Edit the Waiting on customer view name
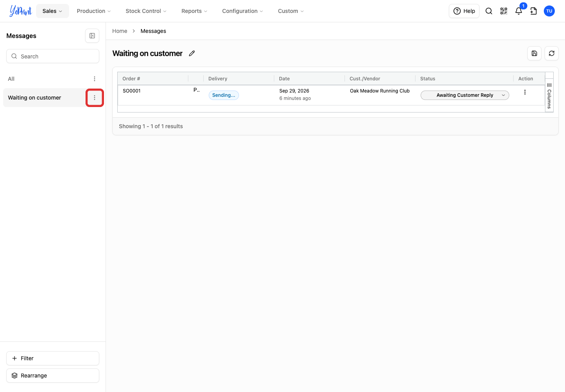Screen dimensions: 565x392 click(192, 53)
